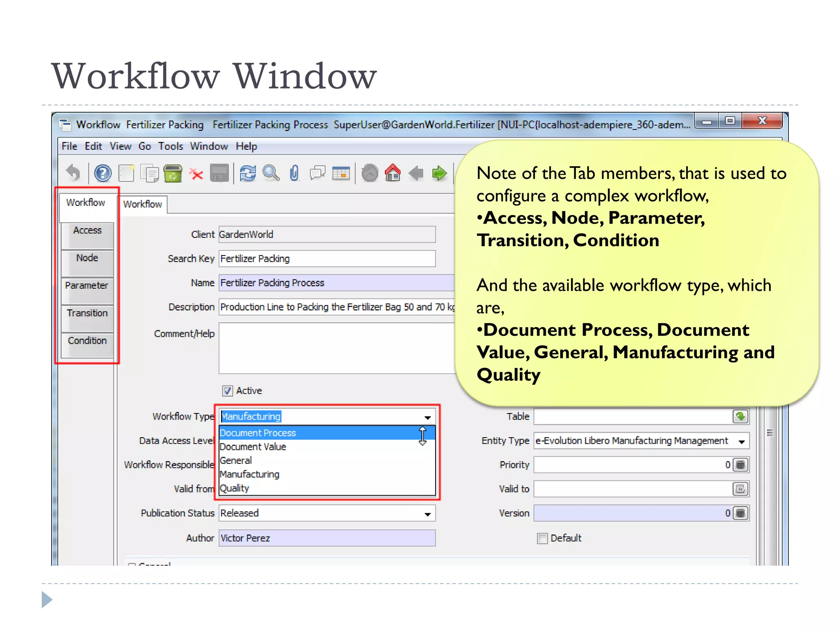Maximize the Workflow window

(730, 121)
